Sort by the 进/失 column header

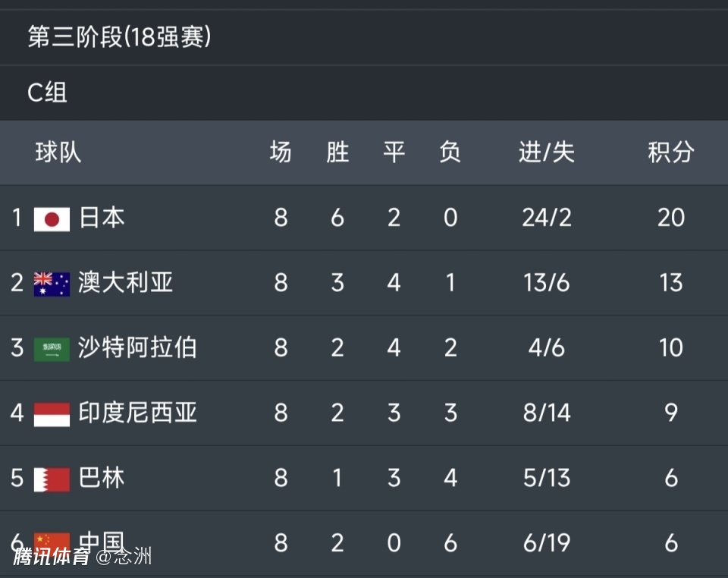coord(546,152)
